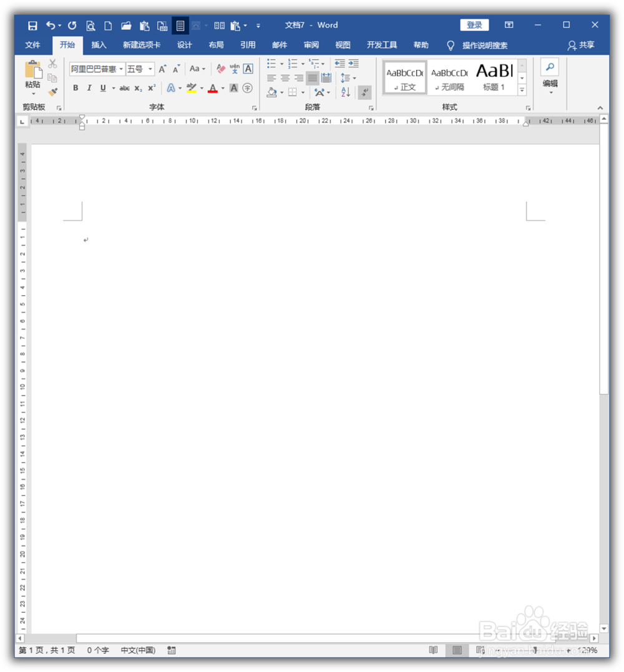The width and height of the screenshot is (624, 672).
Task: Click the Undo arrow in the quick access toolbar
Action: point(51,26)
